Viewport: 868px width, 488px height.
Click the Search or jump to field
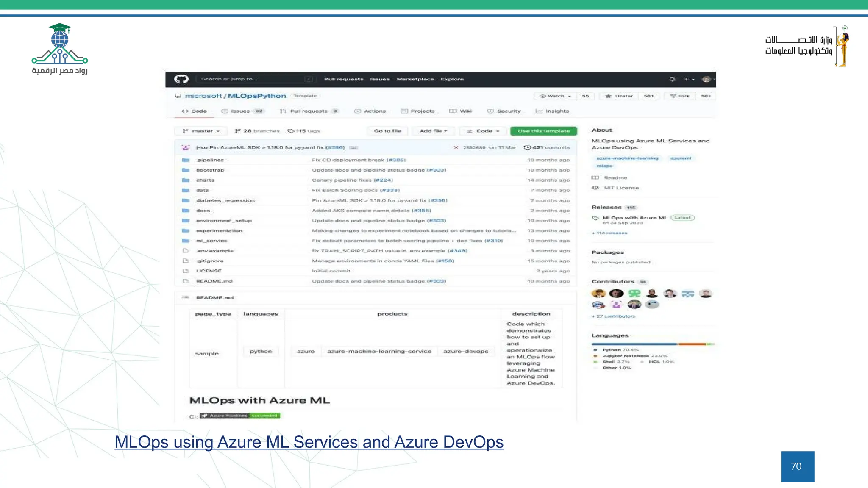[x=256, y=79]
